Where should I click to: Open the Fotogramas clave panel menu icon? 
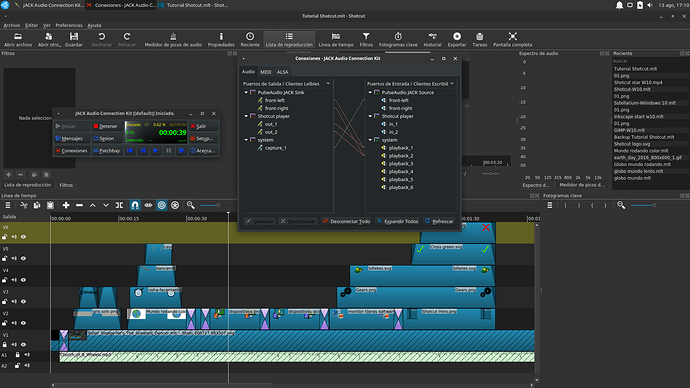click(x=550, y=205)
